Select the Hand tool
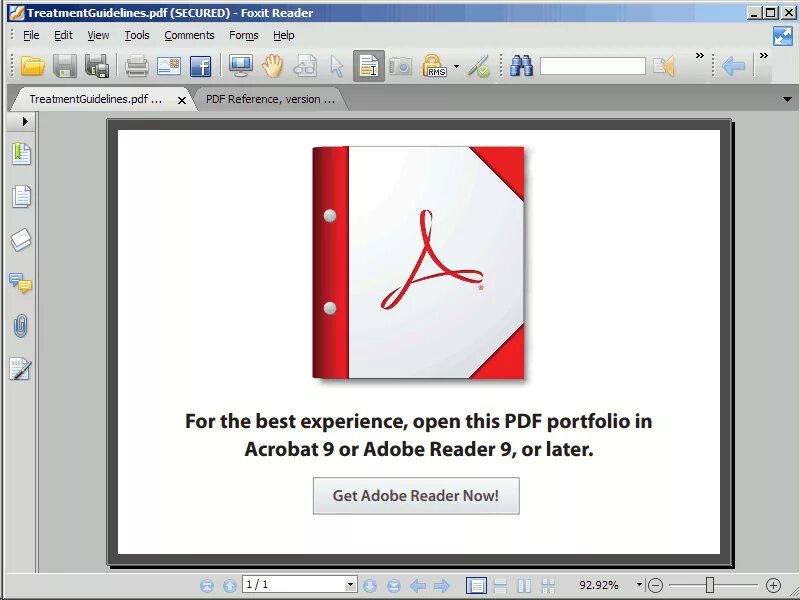The width and height of the screenshot is (800, 600). click(272, 66)
